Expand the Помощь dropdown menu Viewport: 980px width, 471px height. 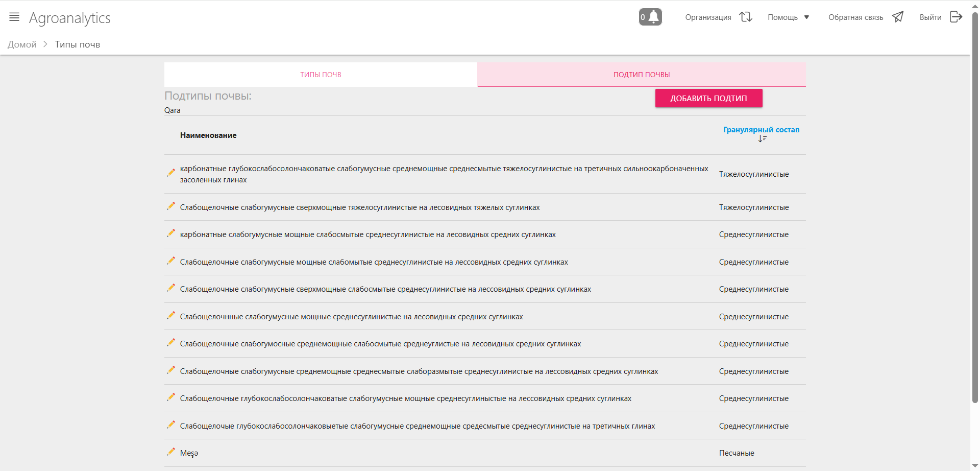point(782,17)
